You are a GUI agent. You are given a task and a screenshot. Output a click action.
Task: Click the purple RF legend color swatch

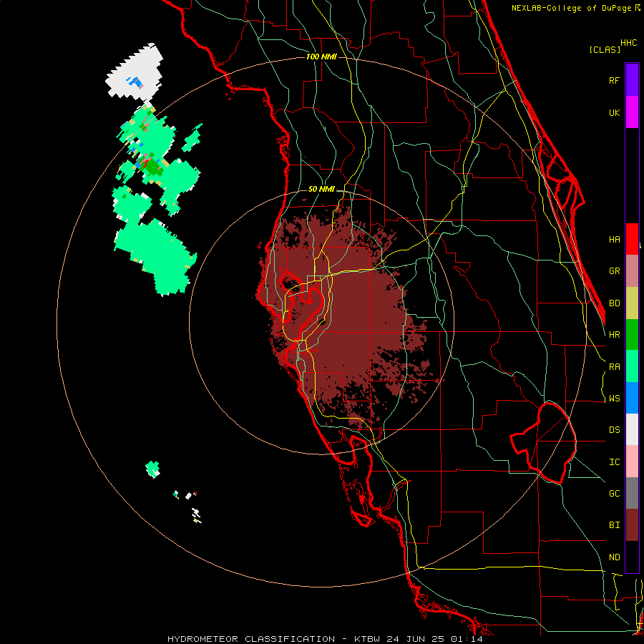tap(632, 80)
